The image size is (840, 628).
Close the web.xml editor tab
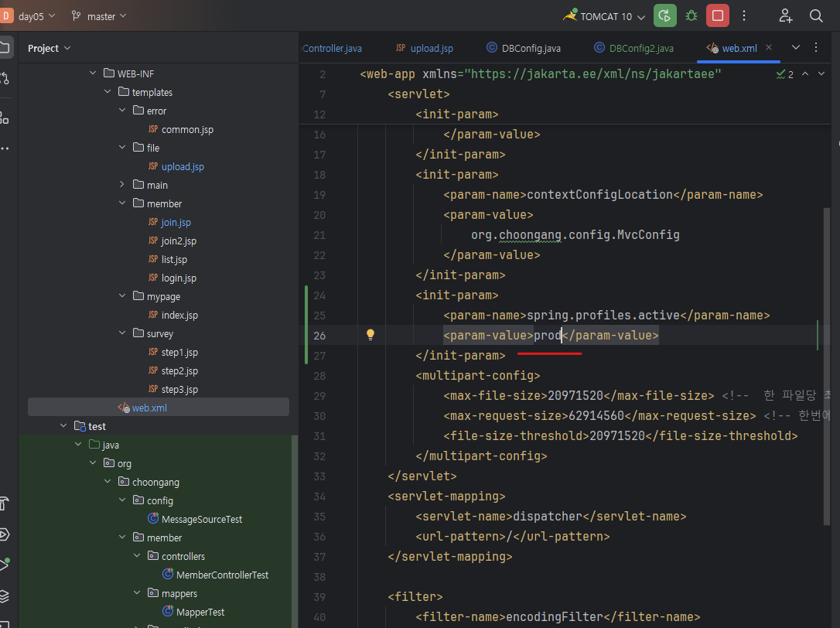click(769, 47)
